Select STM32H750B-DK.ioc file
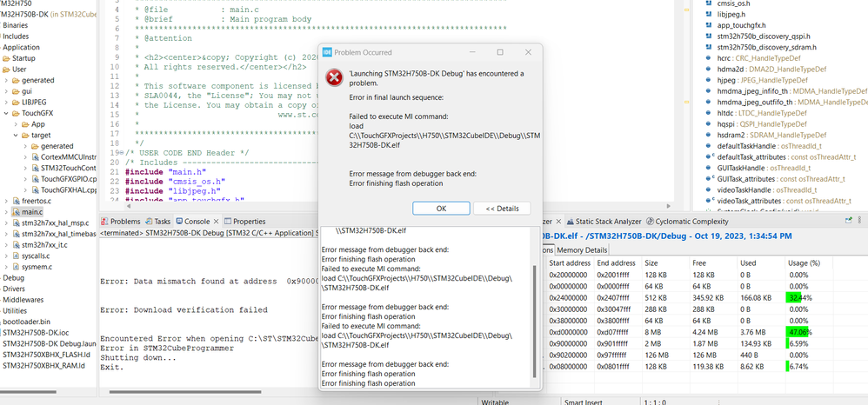This screenshot has width=868, height=405. tap(36, 333)
